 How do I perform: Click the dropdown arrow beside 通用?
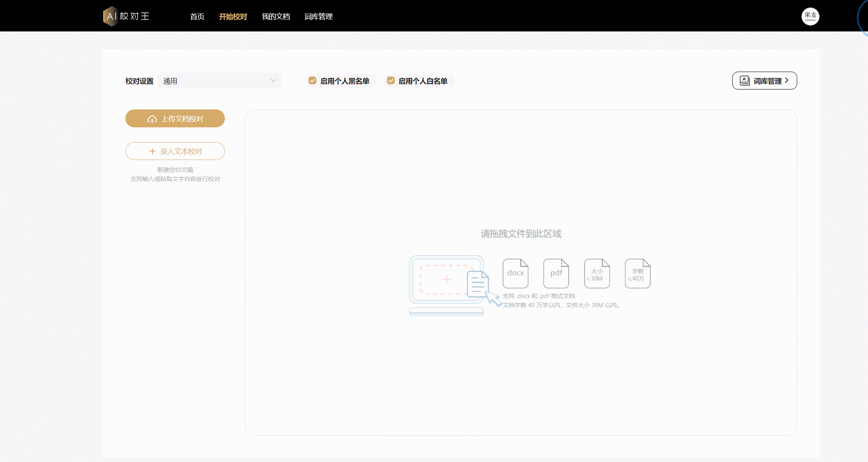click(273, 81)
